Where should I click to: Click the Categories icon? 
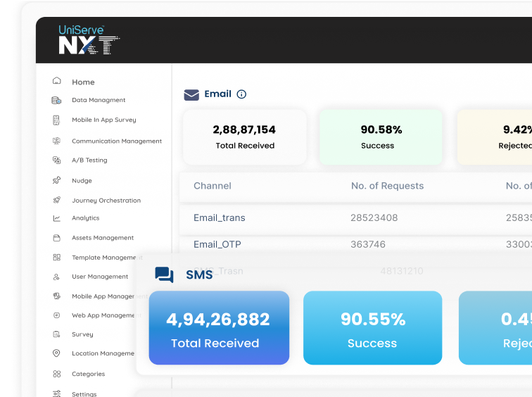coord(57,374)
